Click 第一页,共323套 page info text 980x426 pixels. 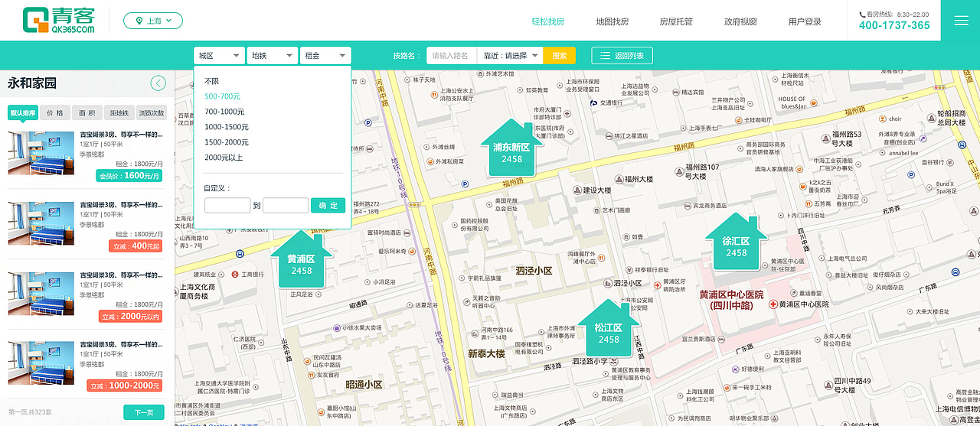tap(31, 412)
